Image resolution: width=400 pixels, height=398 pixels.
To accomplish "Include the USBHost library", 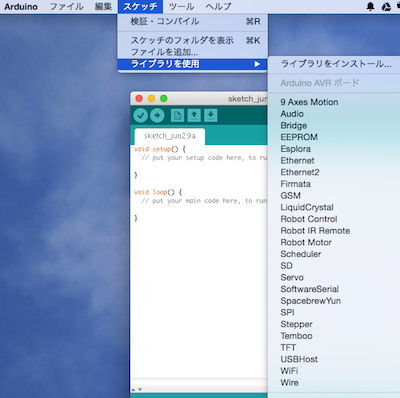I will [x=334, y=359].
